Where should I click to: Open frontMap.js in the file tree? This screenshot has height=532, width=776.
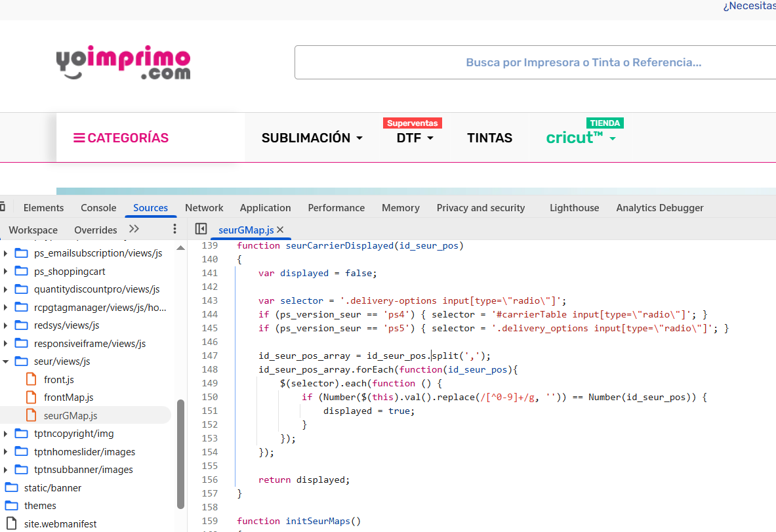[x=68, y=398]
